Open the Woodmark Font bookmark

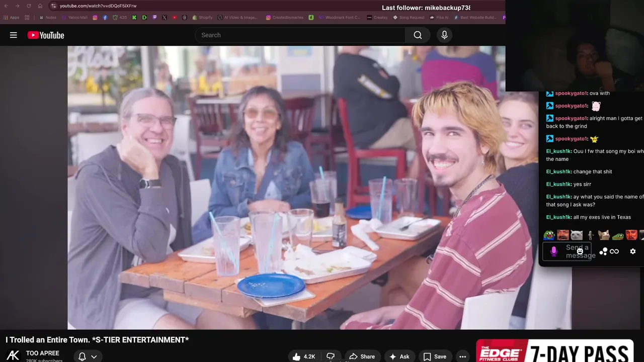point(340,17)
